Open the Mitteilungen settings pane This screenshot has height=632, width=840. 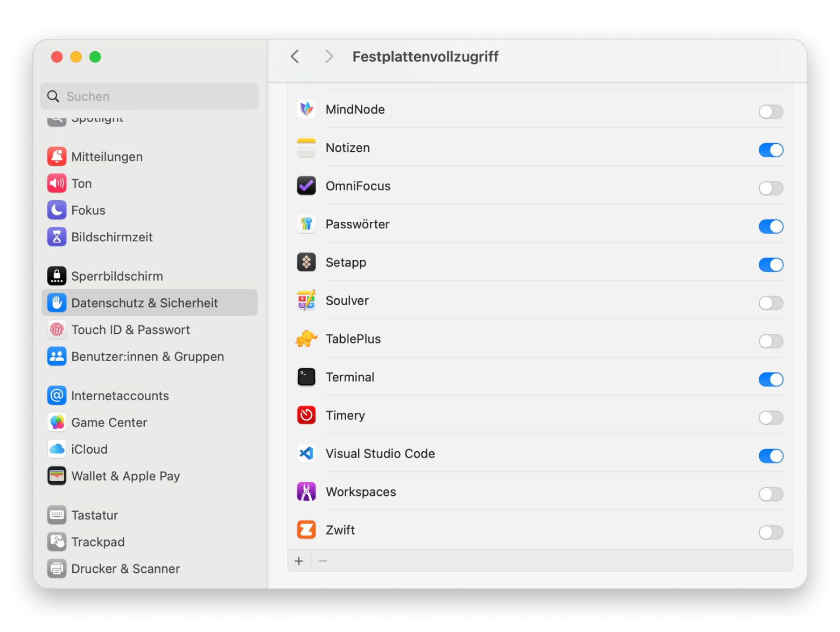[x=107, y=157]
